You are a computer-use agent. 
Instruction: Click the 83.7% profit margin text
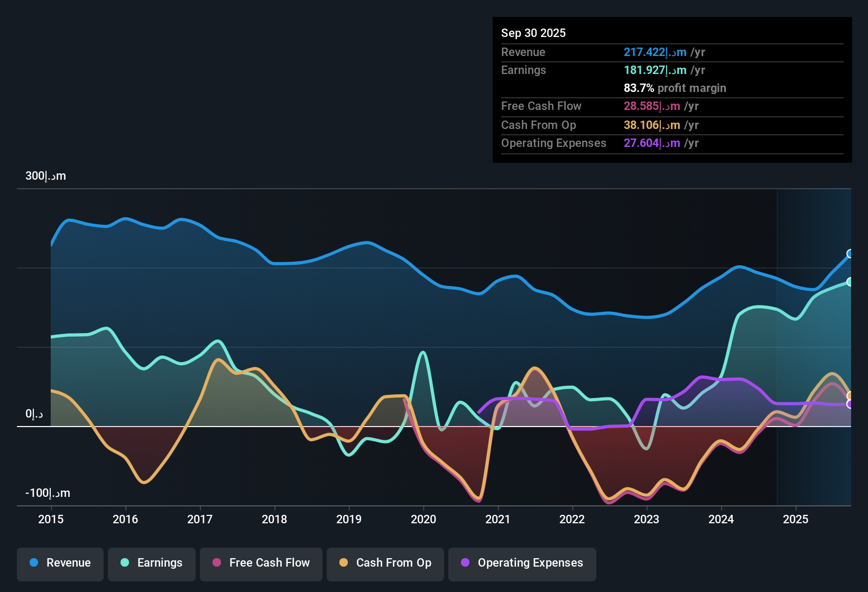click(675, 88)
